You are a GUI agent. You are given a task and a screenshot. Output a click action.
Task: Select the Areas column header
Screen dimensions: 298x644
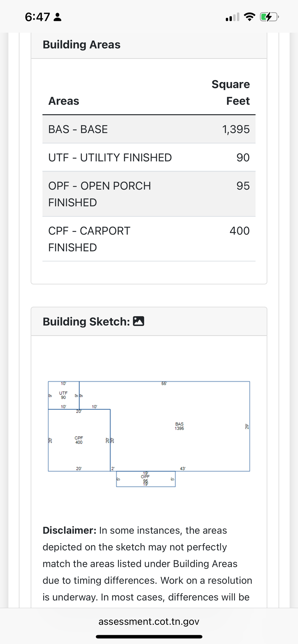click(x=64, y=101)
